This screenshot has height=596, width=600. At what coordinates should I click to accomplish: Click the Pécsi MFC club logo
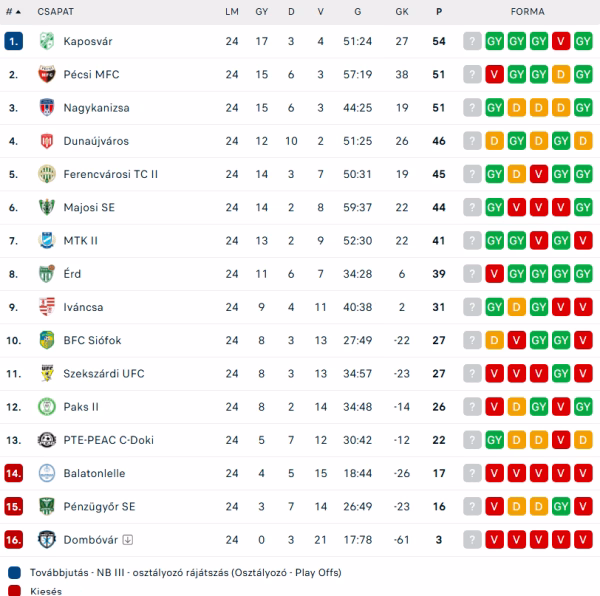46,74
